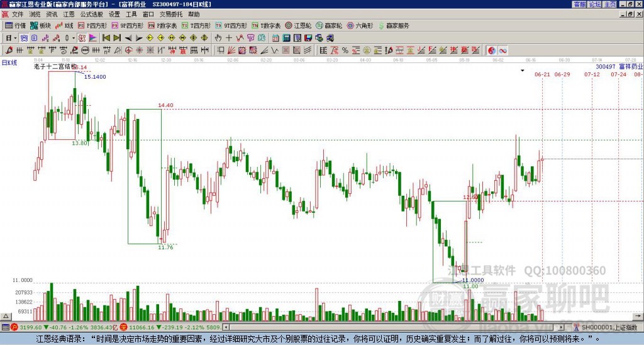This screenshot has width=644, height=345.
Task: Open T四方形 tool
Action: click(x=196, y=25)
